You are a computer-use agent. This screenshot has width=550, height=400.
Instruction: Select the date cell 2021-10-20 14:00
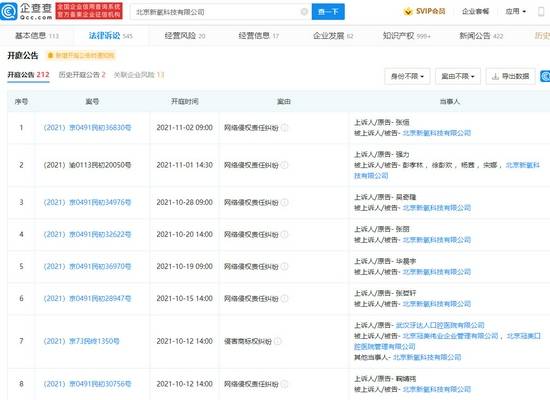(x=185, y=234)
